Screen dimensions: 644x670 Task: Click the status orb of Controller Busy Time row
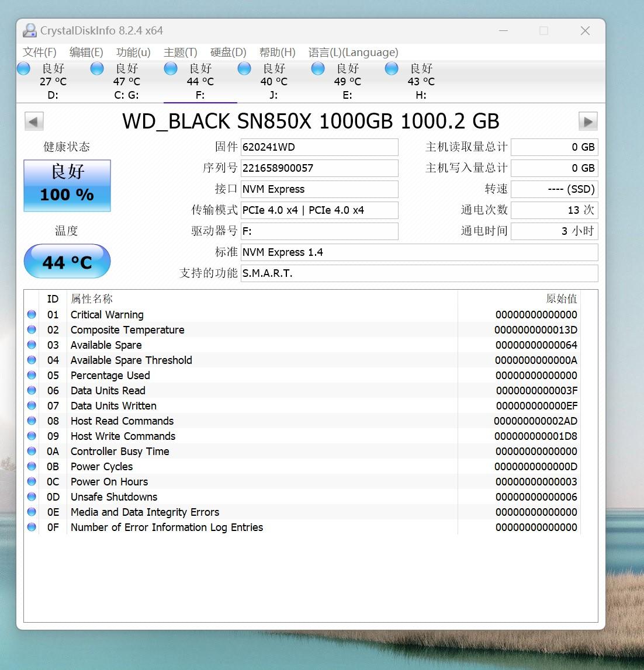pos(32,451)
